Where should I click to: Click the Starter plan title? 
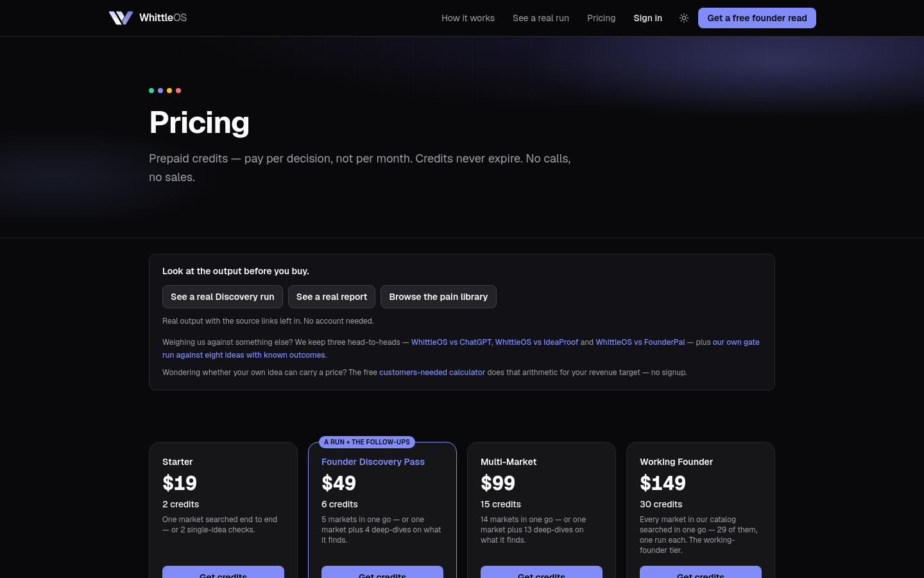click(178, 462)
